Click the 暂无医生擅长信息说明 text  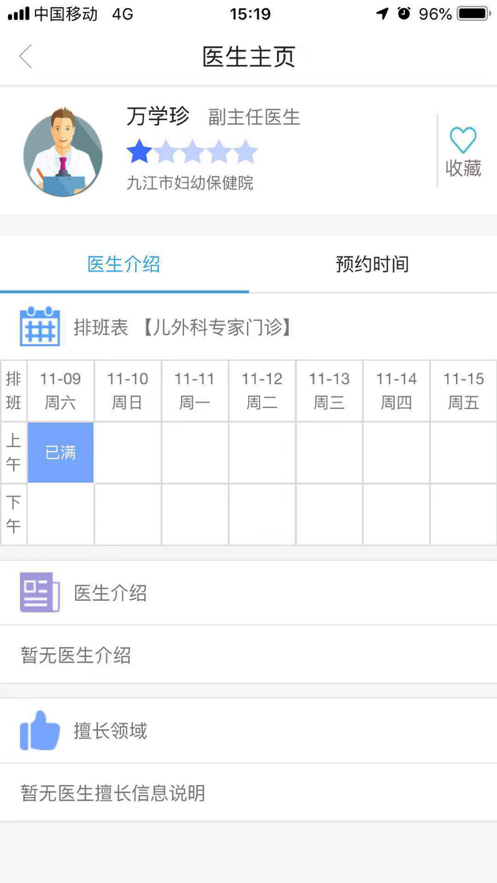[x=113, y=793]
